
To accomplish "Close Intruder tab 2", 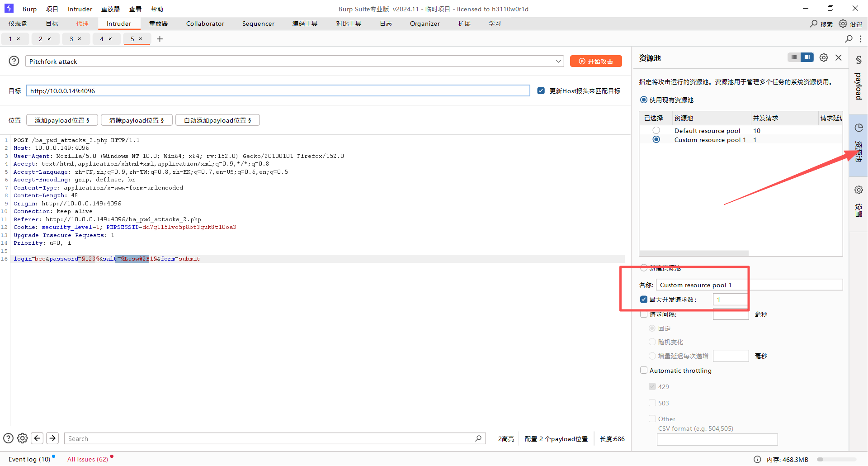I will pyautogui.click(x=49, y=39).
